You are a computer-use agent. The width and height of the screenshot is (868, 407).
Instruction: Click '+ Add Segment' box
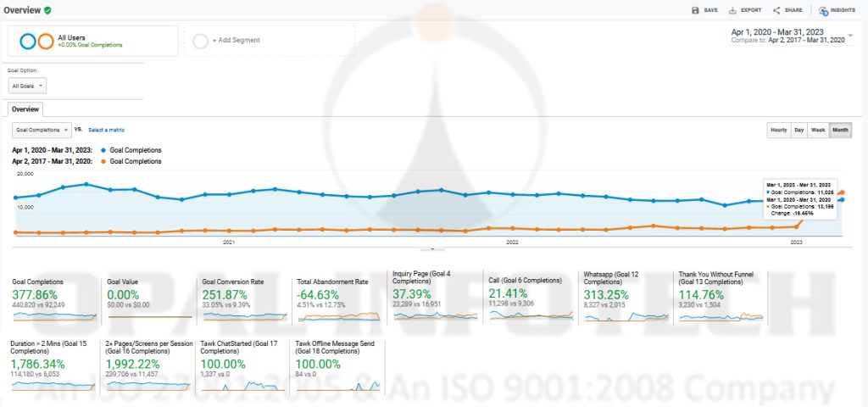[270, 41]
